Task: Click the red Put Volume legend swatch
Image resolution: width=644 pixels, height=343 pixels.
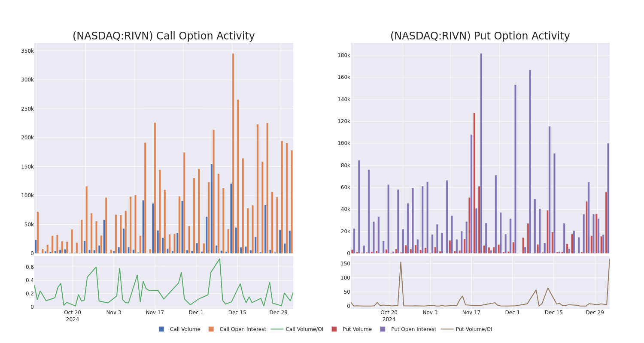Action: [334, 329]
